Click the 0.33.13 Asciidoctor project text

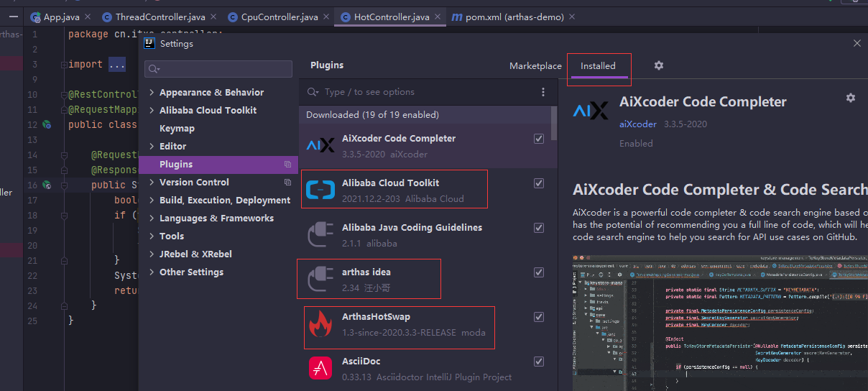pos(427,377)
